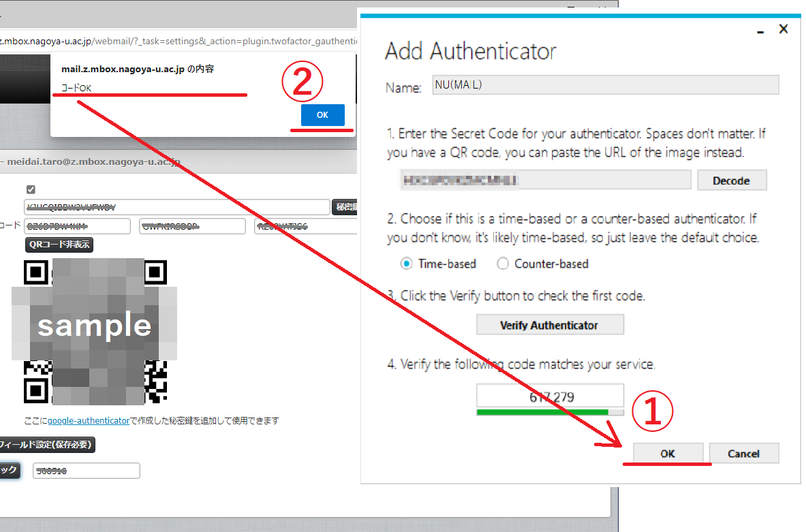Image resolution: width=806 pixels, height=532 pixels.
Task: Click the フィールド設定(保存必要) button
Action: click(44, 445)
